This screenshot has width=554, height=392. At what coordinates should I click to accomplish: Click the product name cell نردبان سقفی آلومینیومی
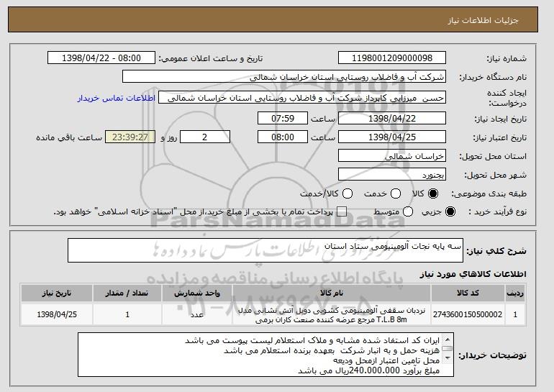click(332, 315)
